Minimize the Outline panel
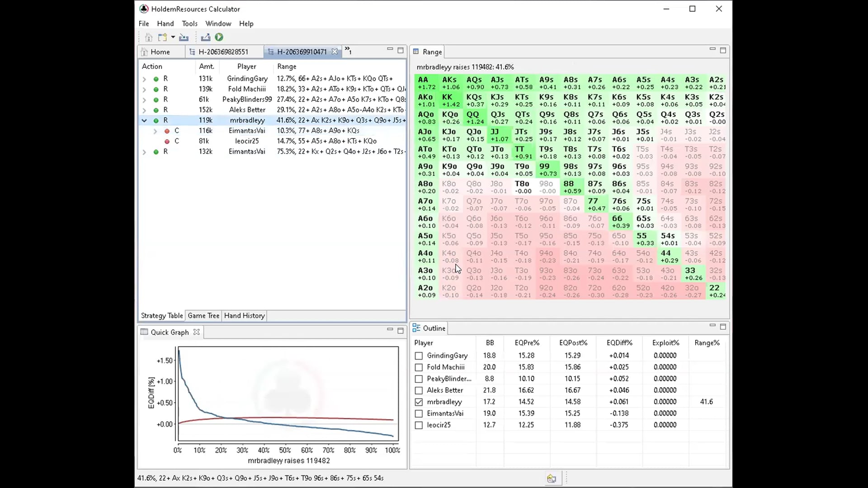This screenshot has height=488, width=868. [712, 325]
